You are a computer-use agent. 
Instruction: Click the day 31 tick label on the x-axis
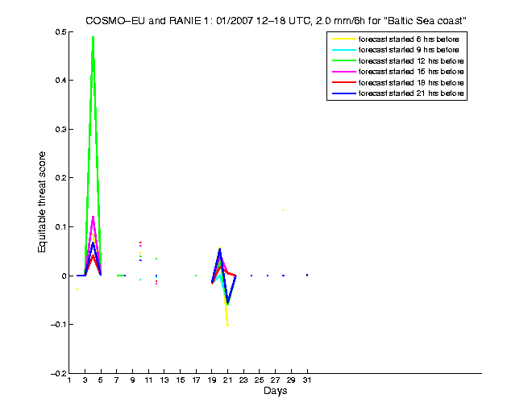click(307, 380)
